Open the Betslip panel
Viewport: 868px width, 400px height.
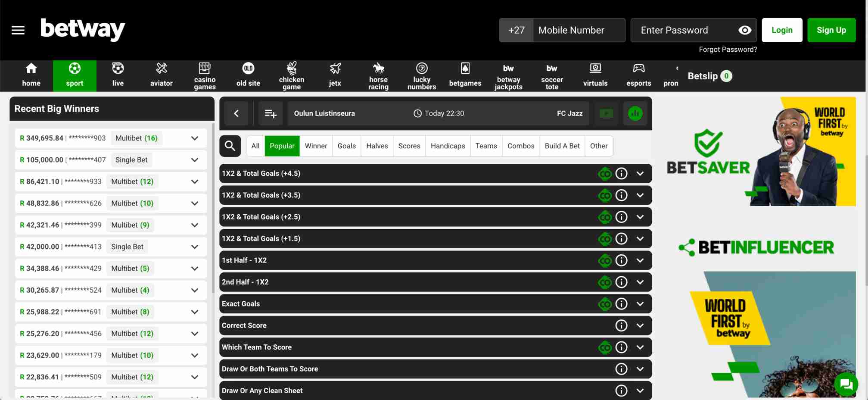709,76
